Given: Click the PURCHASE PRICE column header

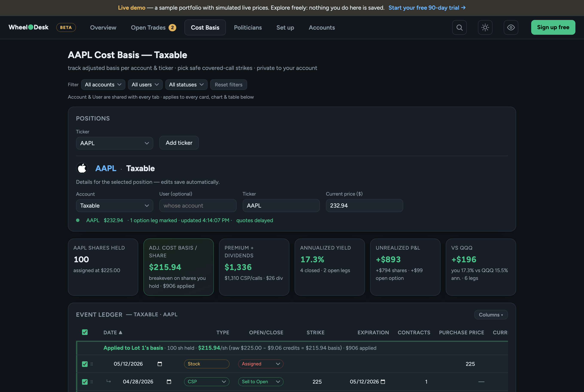Looking at the screenshot, I should (461, 333).
